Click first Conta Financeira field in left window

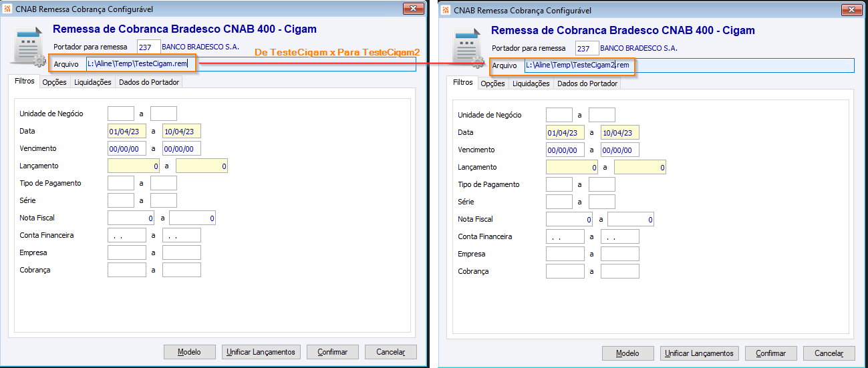pyautogui.click(x=127, y=235)
